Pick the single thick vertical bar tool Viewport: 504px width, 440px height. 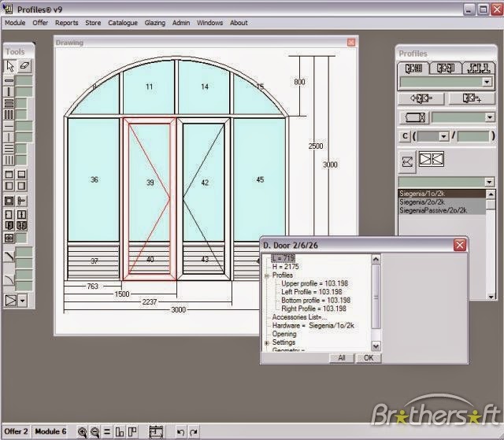(9, 91)
